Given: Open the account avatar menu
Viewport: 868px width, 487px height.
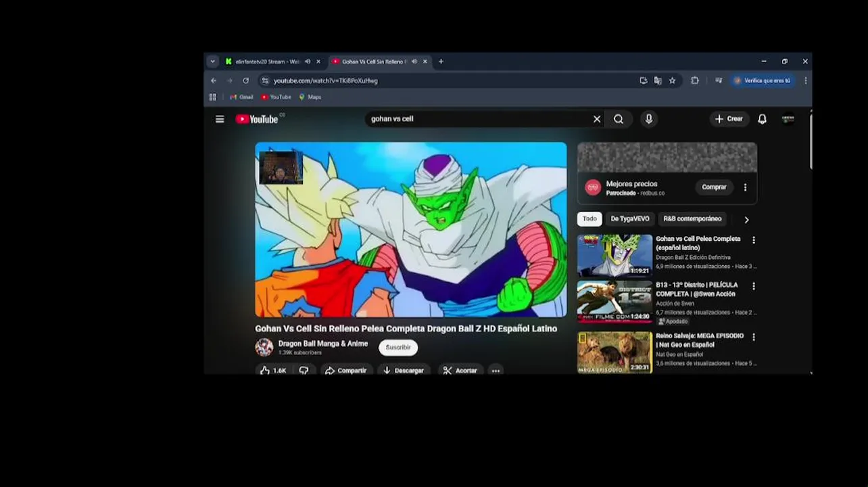Looking at the screenshot, I should (x=788, y=119).
